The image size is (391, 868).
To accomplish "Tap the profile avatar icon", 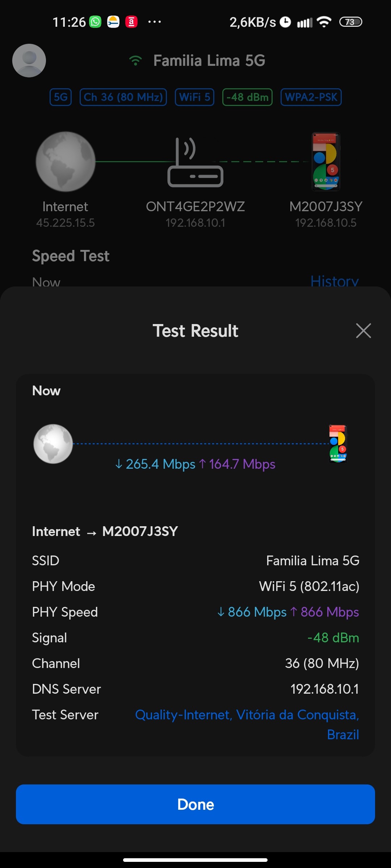I will click(x=29, y=60).
